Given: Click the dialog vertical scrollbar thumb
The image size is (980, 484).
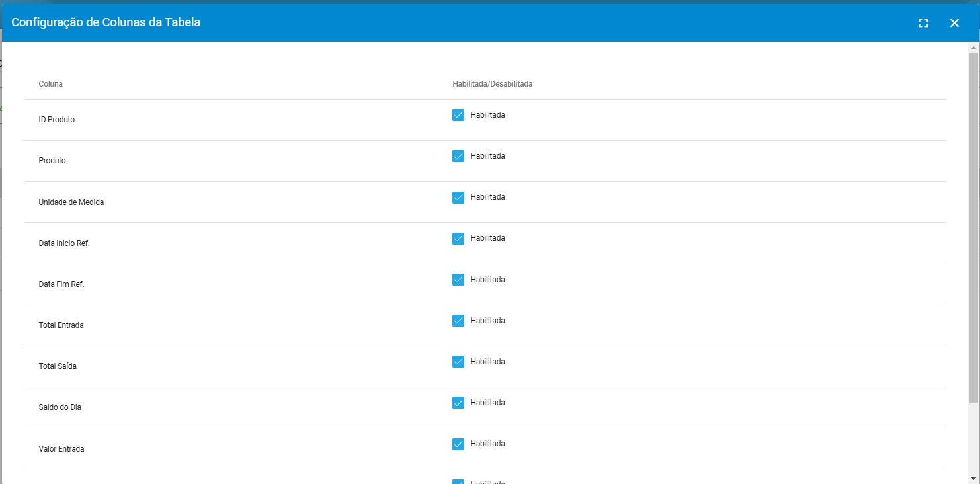Looking at the screenshot, I should 973,228.
